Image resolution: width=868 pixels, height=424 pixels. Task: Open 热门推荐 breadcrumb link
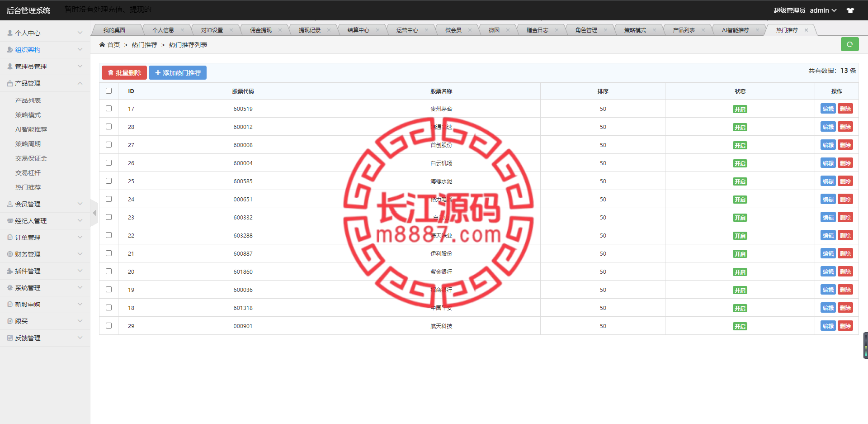tap(145, 45)
